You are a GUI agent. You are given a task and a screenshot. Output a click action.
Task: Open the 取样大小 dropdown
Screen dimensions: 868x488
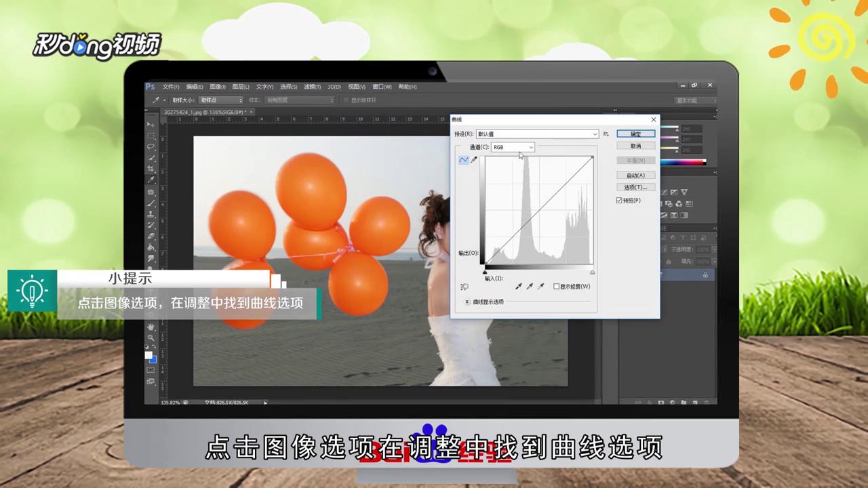[221, 100]
